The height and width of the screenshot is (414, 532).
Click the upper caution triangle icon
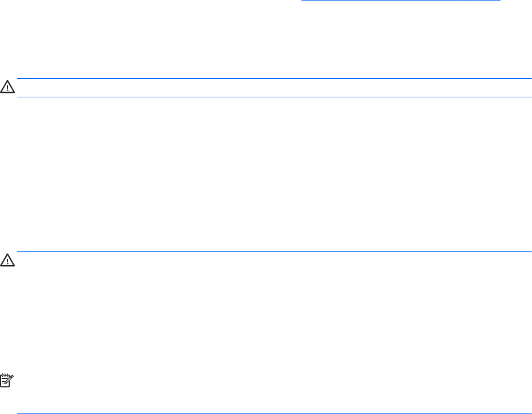pyautogui.click(x=7, y=87)
